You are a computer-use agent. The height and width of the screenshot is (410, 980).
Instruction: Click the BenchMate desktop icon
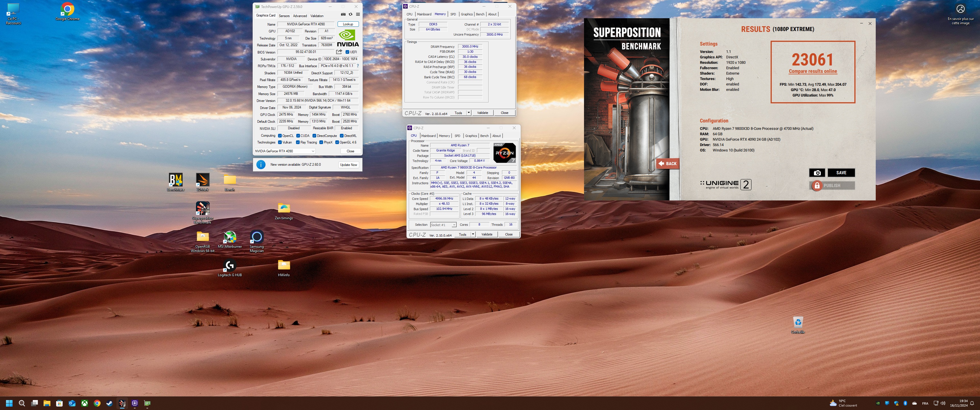click(175, 182)
